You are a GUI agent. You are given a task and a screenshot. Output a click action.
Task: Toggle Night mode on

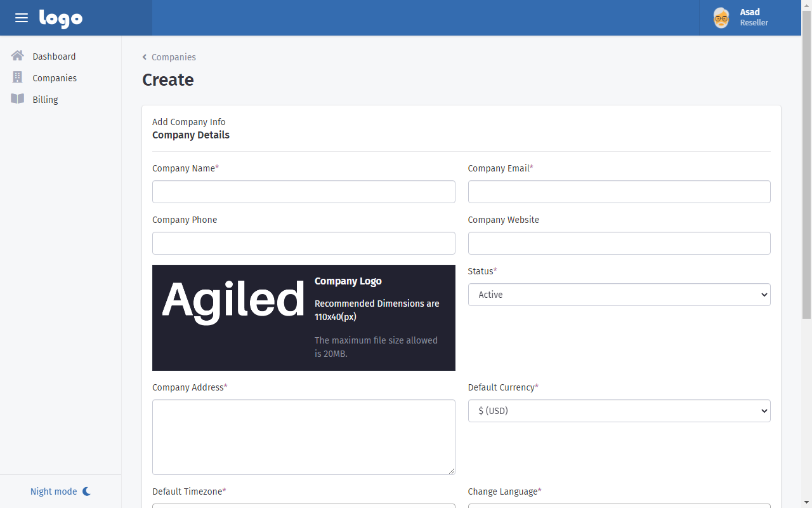54,491
